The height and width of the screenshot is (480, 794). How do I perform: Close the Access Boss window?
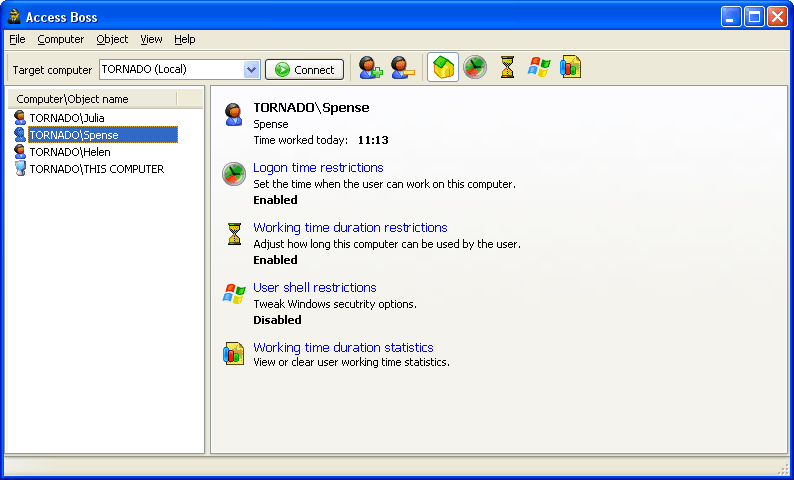(777, 17)
